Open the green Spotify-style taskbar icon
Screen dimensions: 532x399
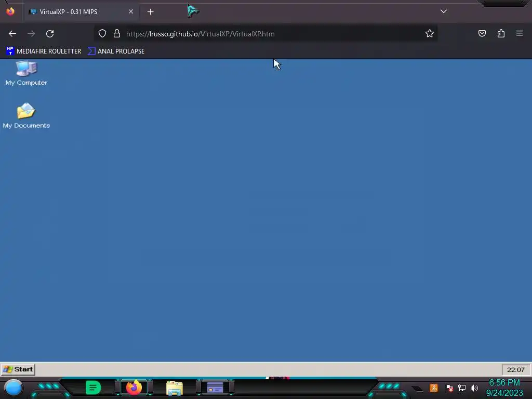point(94,388)
